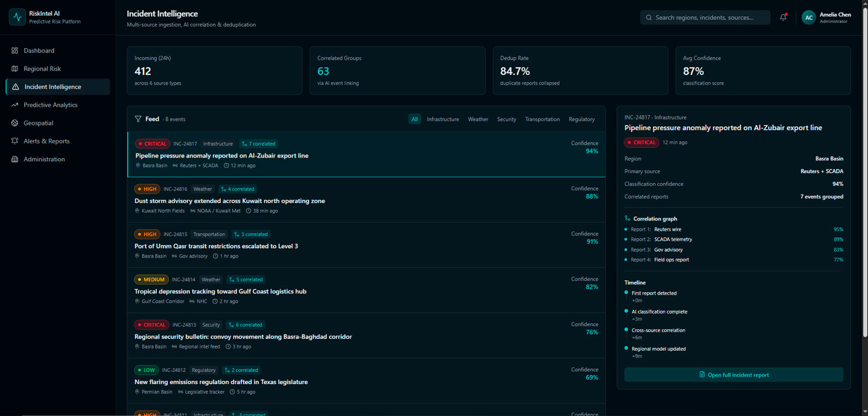The height and width of the screenshot is (416, 868).
Task: Click Report 4: Field ops report entry
Action: [733, 260]
